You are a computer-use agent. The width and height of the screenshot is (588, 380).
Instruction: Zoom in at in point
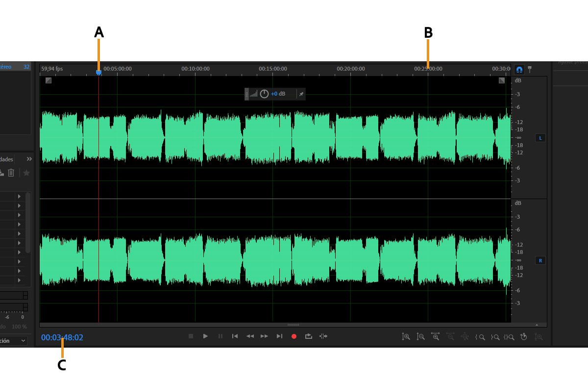tap(480, 337)
